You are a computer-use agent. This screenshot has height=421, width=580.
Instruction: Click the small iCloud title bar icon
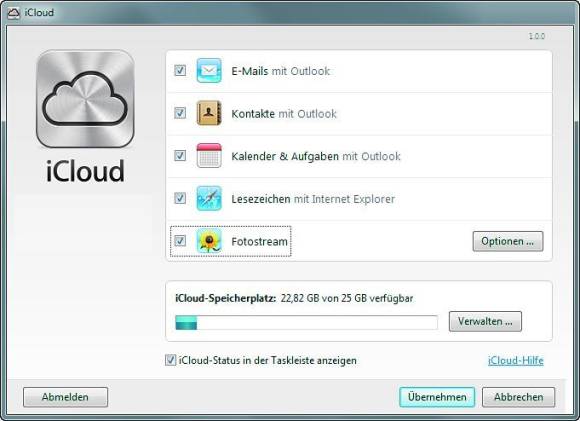(13, 13)
